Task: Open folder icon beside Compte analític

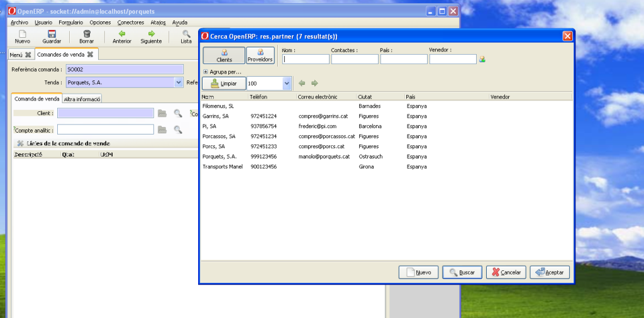Action: click(x=162, y=129)
